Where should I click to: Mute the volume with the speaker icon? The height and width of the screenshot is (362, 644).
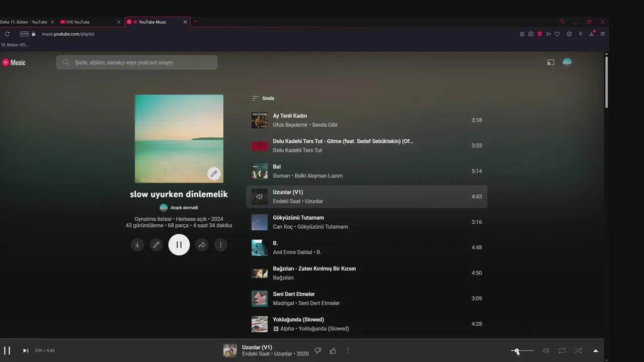pyautogui.click(x=546, y=350)
